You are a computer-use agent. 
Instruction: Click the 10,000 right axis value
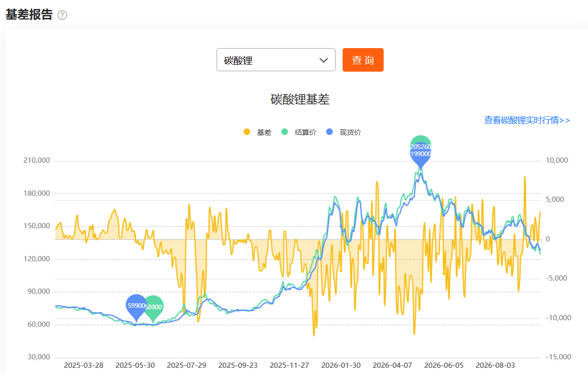tap(557, 160)
